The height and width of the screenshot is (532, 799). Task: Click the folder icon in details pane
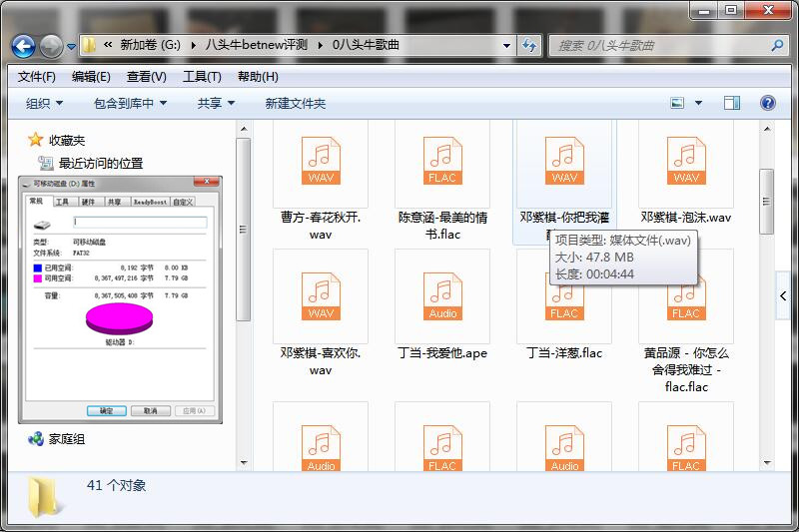(44, 496)
